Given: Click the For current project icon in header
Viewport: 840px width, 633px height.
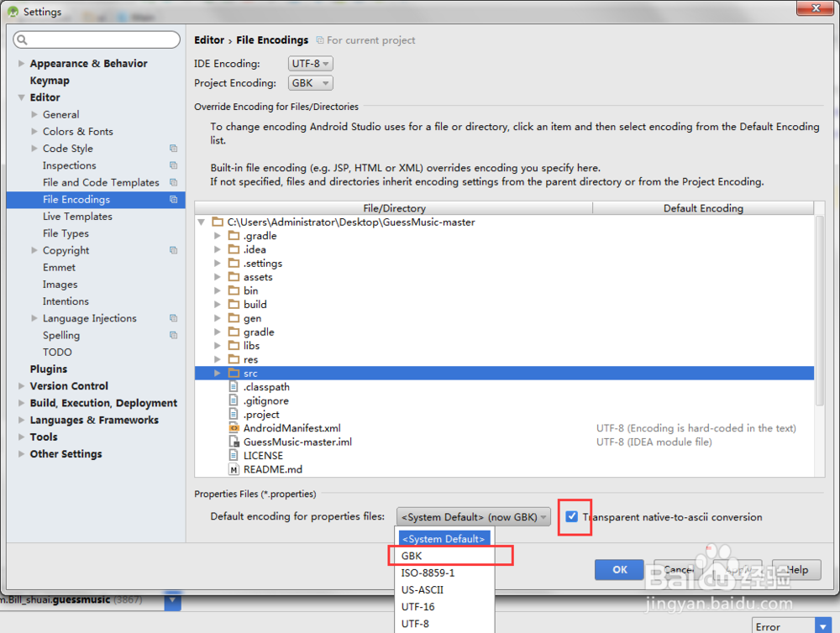Looking at the screenshot, I should 320,40.
